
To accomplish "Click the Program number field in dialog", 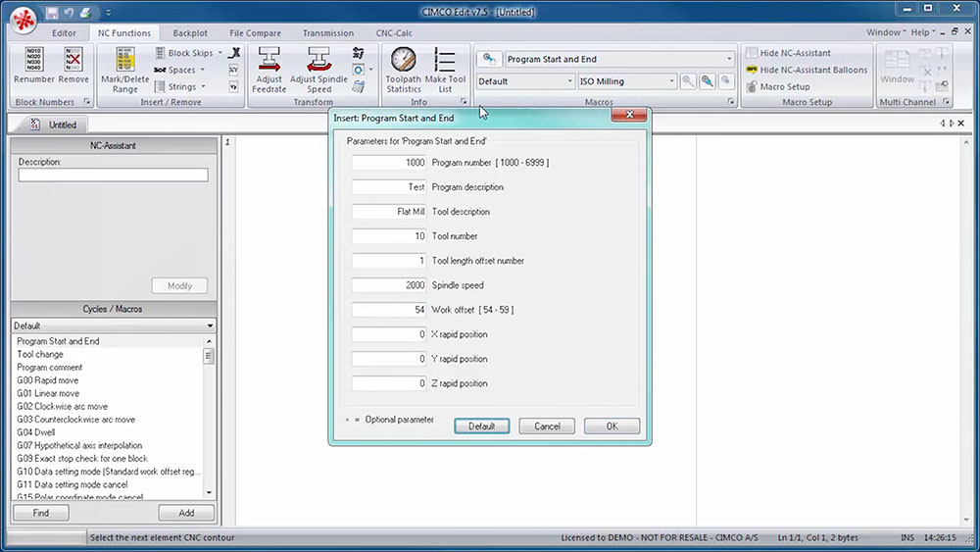I will coord(389,163).
